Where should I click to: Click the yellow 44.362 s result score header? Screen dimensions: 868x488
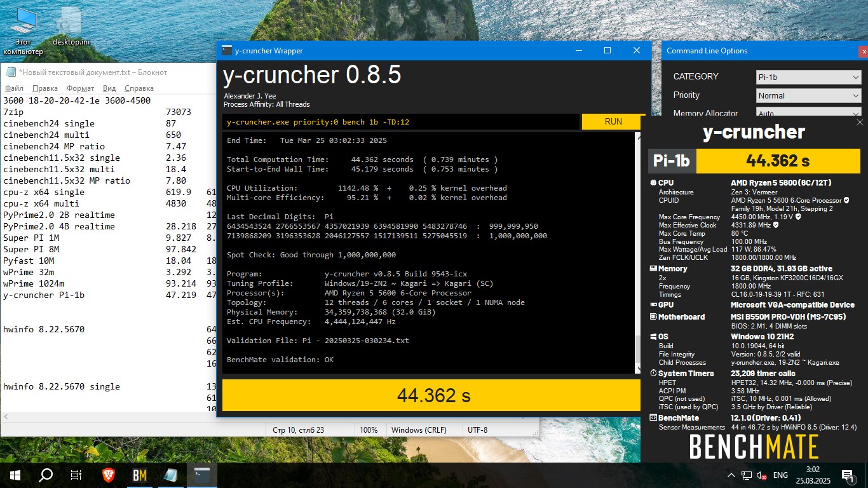(x=777, y=161)
